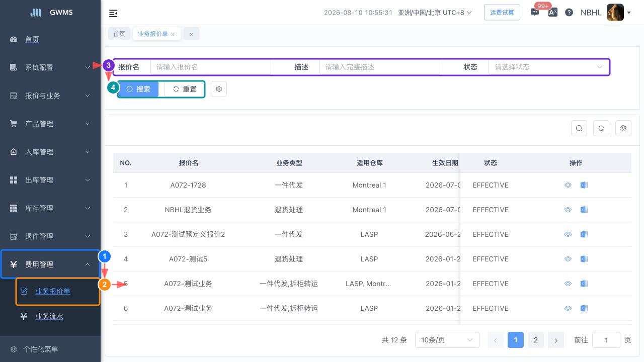Expand the 入库管理 menu
This screenshot has height=362, width=644.
[x=50, y=152]
